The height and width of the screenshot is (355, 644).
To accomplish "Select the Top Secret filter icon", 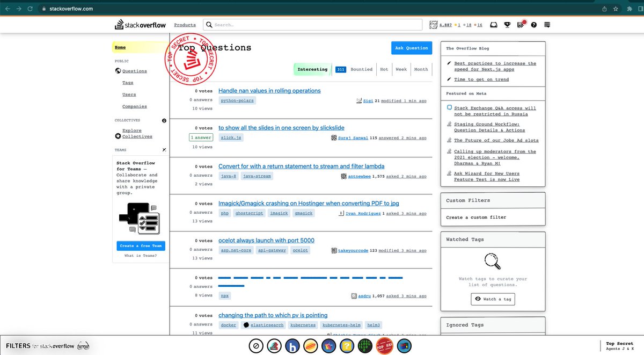I will click(384, 346).
